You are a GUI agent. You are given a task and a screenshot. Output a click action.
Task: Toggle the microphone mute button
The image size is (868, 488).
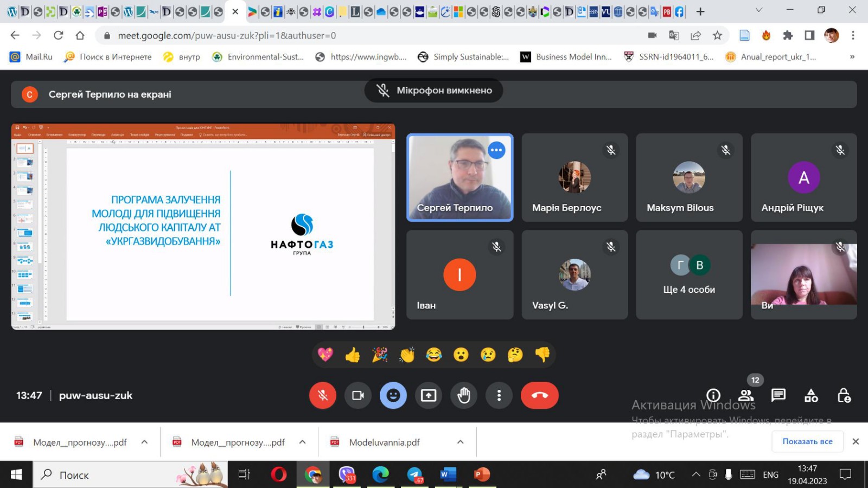[323, 395]
